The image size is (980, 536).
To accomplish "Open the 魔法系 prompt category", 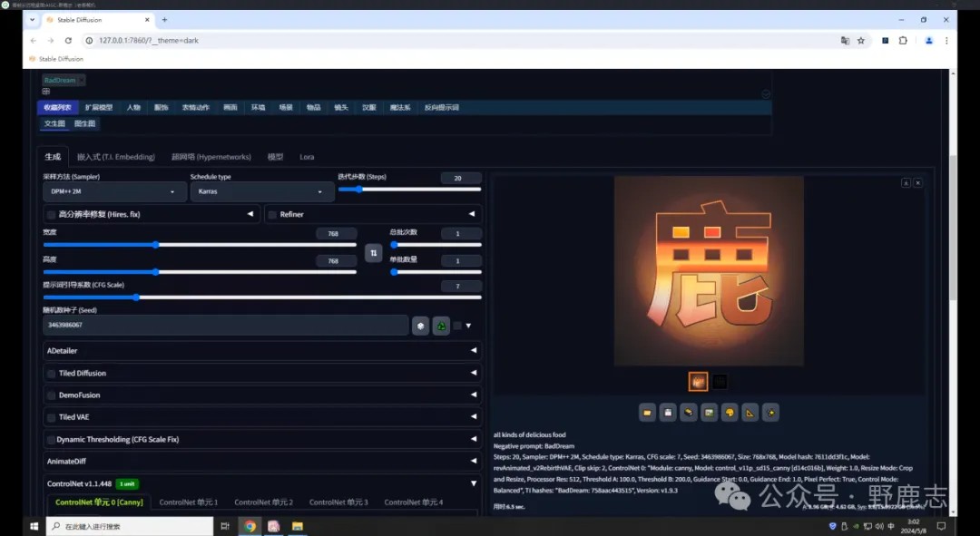I will coord(400,107).
